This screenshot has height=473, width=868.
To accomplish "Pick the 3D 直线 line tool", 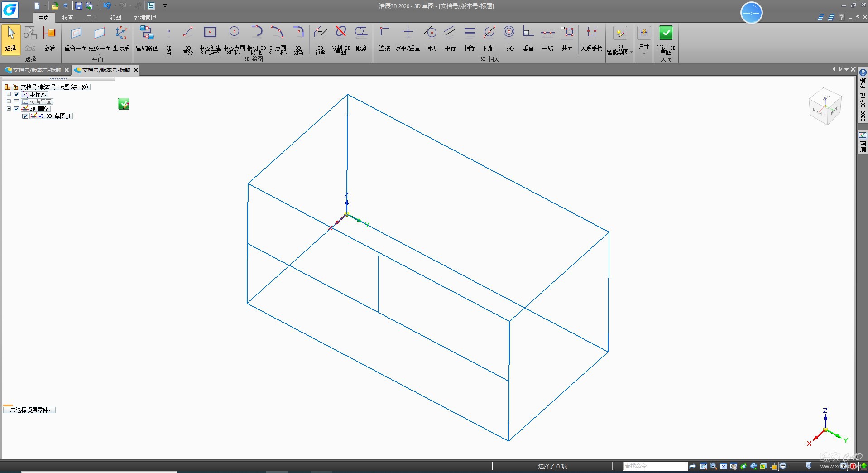I will coord(188,40).
